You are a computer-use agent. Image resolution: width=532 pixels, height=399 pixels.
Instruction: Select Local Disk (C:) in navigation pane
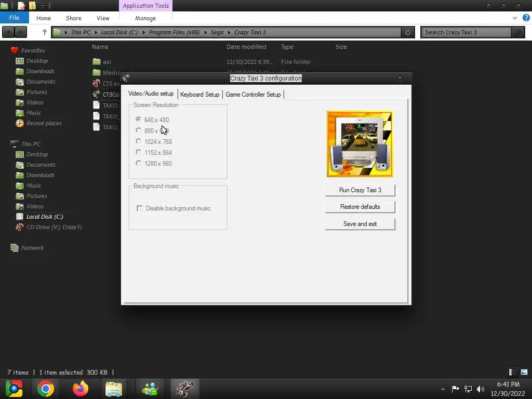[x=45, y=217]
